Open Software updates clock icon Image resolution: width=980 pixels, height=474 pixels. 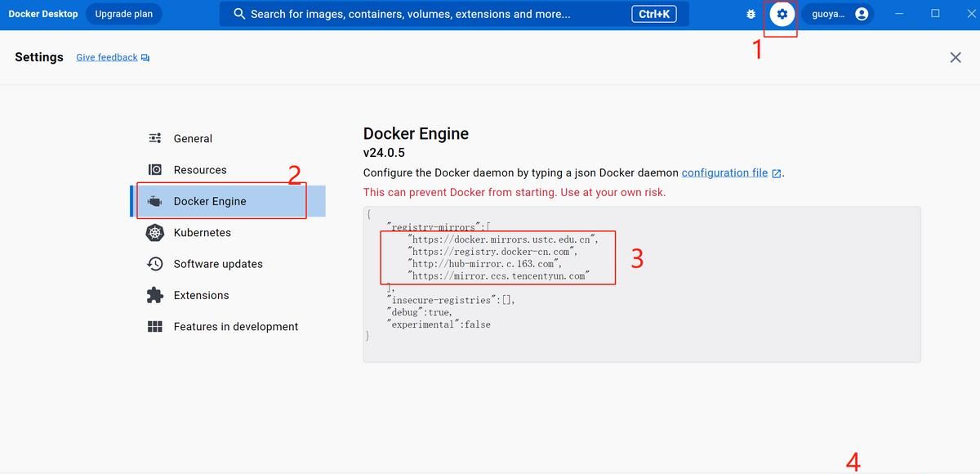(156, 264)
